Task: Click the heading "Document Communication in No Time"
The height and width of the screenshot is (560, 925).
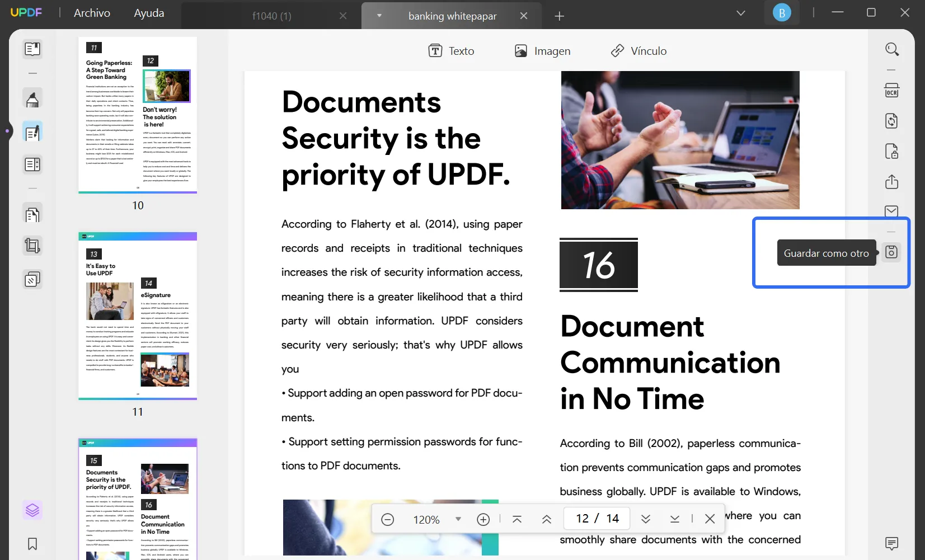Action: tap(670, 363)
